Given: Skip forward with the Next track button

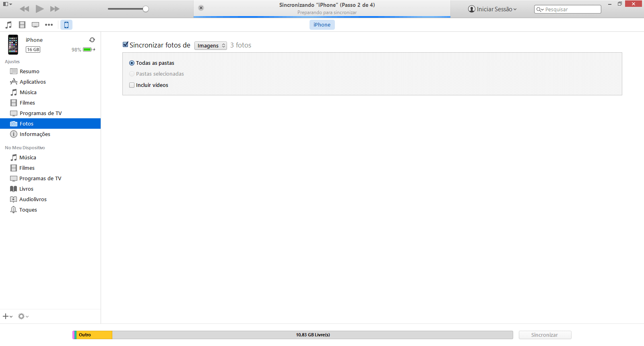Looking at the screenshot, I should [x=55, y=9].
